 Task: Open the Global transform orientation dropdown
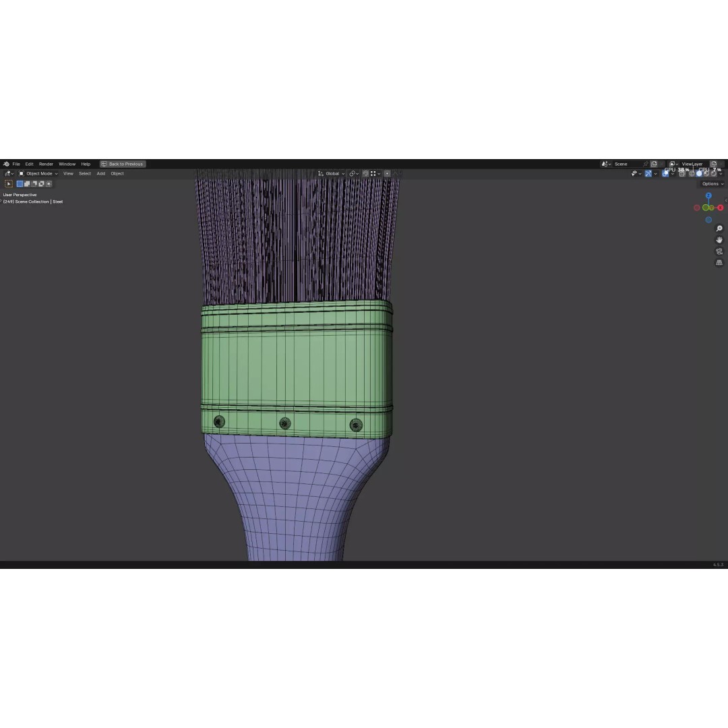point(332,174)
